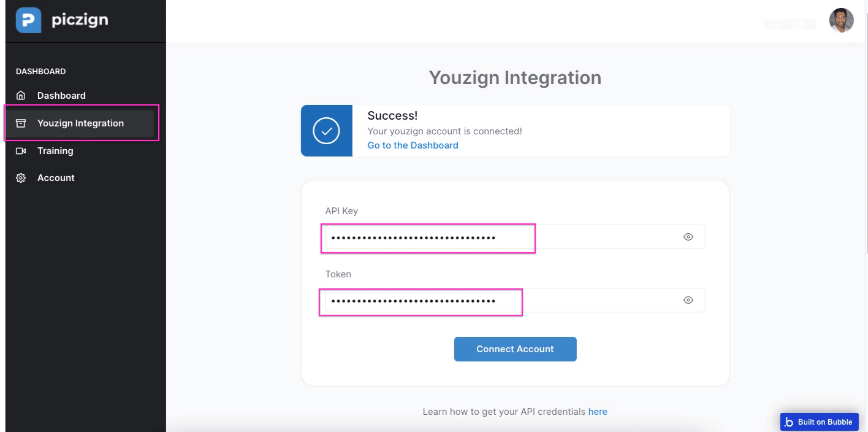Click the piczign logo icon

point(28,20)
